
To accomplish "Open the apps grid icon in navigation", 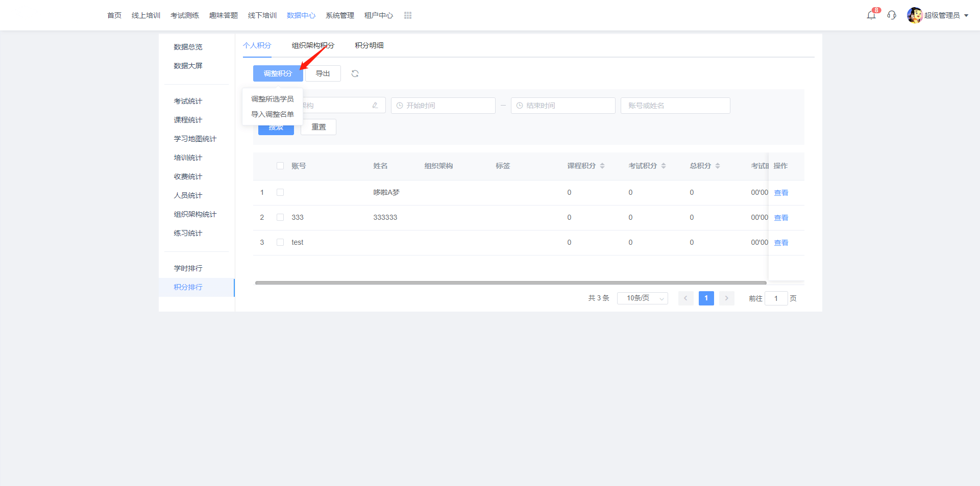I will [x=407, y=15].
